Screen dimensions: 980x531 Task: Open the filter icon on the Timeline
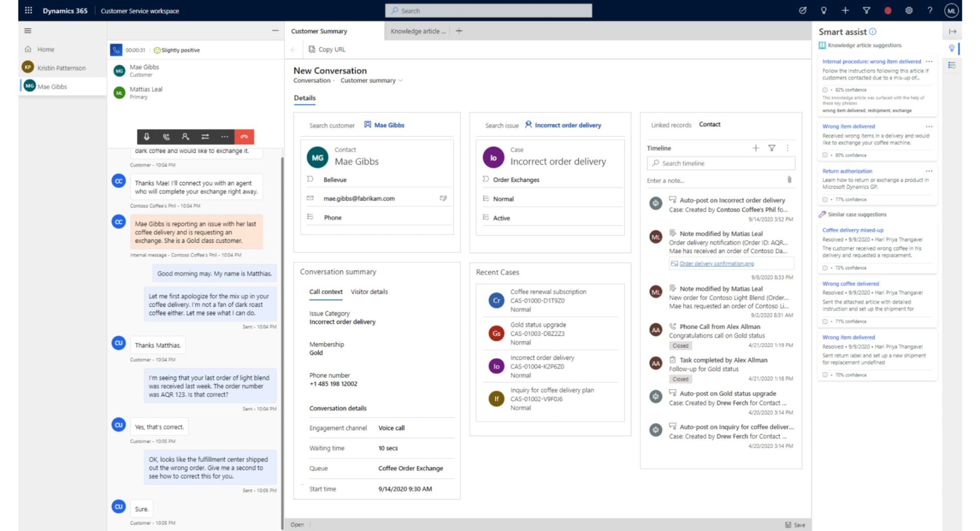click(772, 148)
